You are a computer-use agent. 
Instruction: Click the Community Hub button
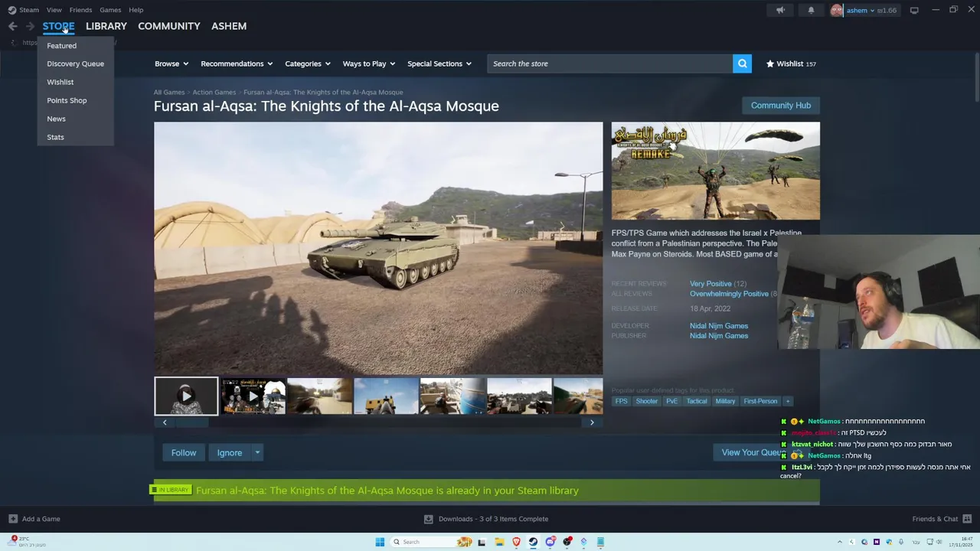(780, 106)
